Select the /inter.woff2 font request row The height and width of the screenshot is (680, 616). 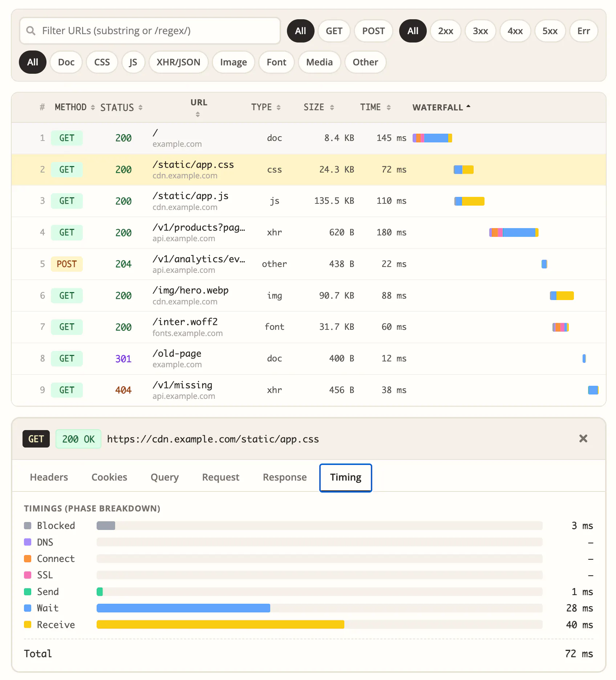point(309,327)
